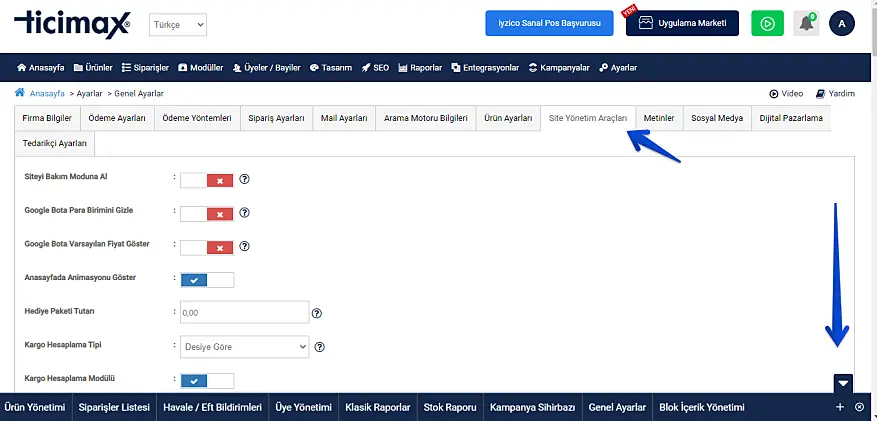Open the Entegrasyonlar main menu
877x421 pixels.
pos(485,68)
